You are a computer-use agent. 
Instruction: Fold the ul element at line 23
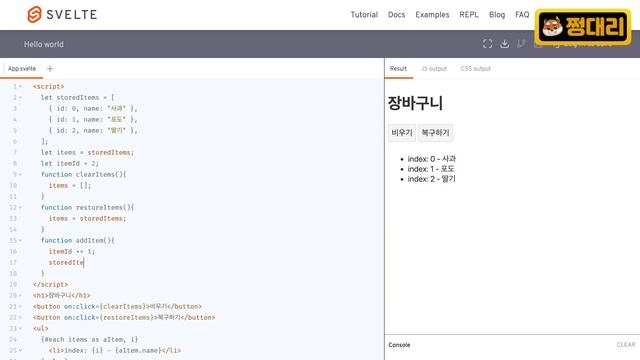click(x=20, y=328)
